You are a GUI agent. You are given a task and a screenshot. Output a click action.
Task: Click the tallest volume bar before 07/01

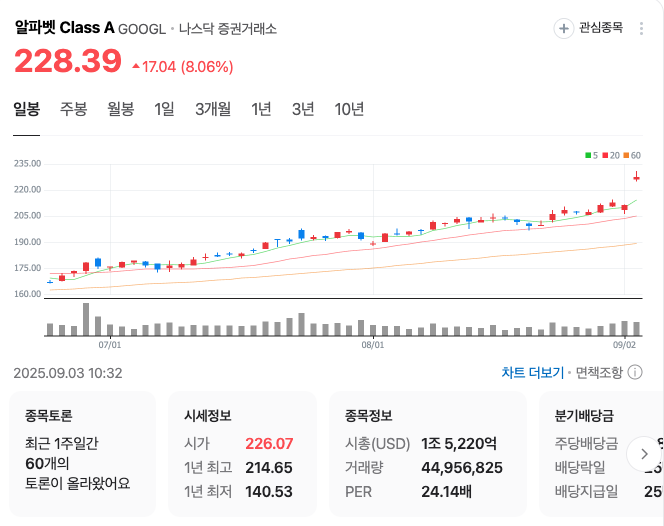86,319
